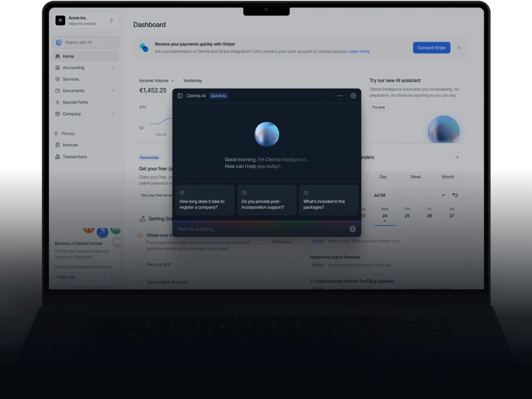This screenshot has height=399, width=532.
Task: Follow Learn more link under Obtain your EIN
Action: click(218, 249)
